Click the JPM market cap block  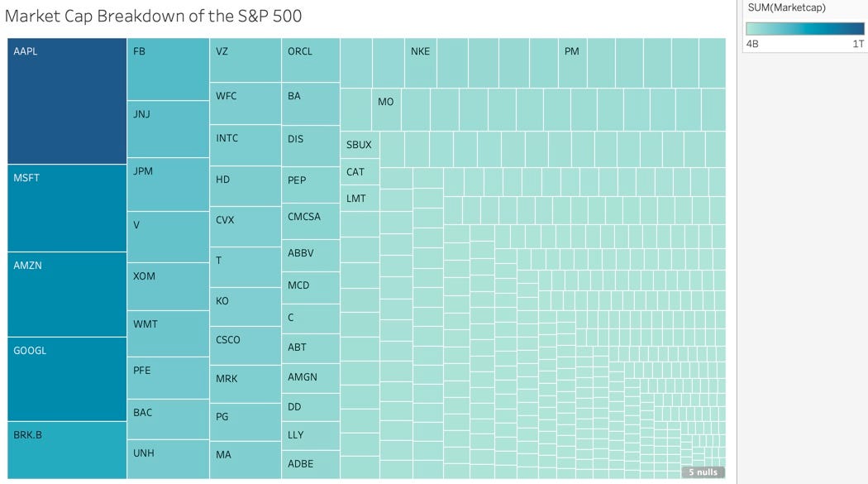click(x=168, y=184)
